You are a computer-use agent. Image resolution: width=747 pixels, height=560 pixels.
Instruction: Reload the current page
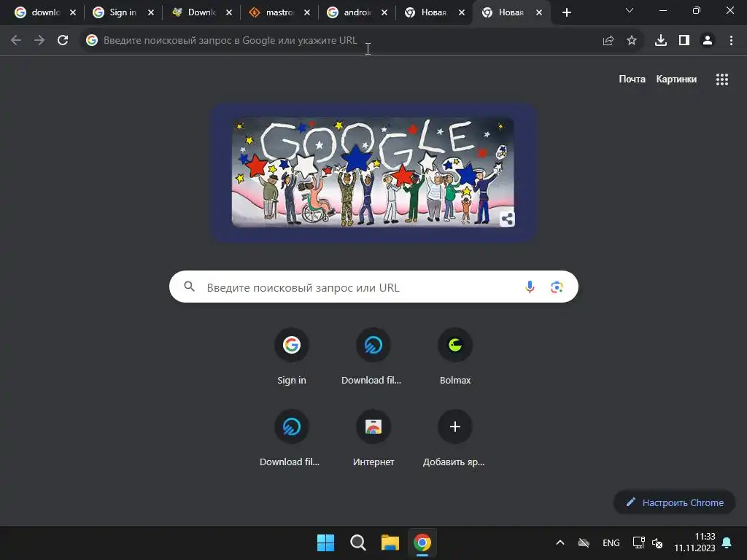tap(63, 41)
